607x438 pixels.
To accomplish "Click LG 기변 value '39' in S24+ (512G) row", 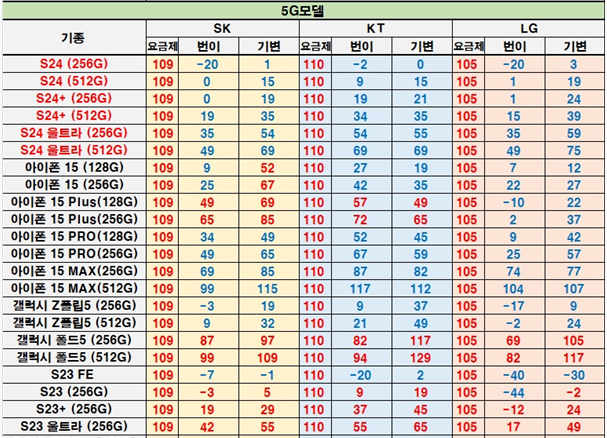I will (574, 116).
